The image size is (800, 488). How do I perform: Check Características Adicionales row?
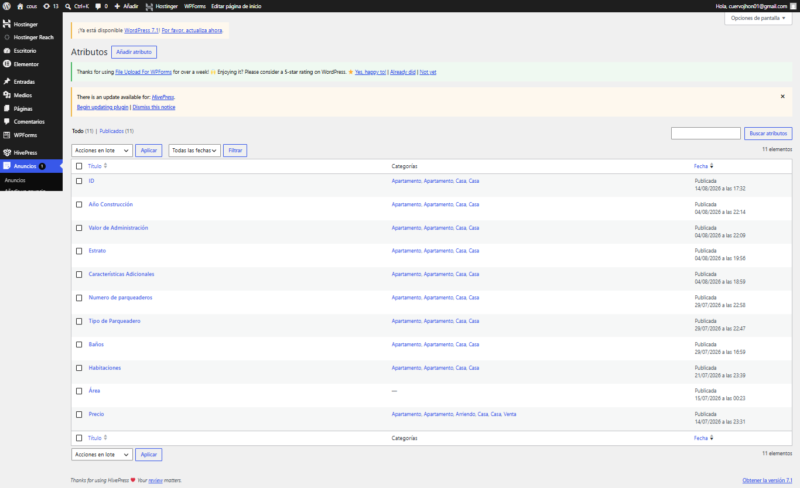point(79,274)
